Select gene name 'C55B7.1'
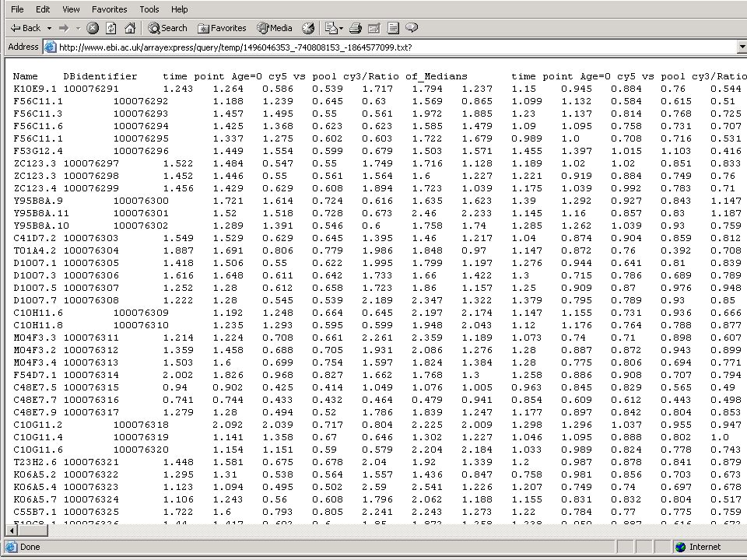The image size is (747, 560). (35, 512)
